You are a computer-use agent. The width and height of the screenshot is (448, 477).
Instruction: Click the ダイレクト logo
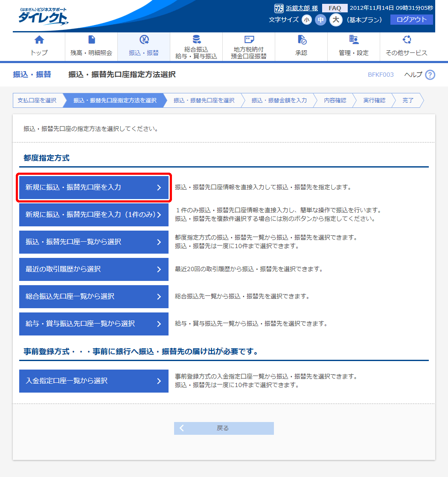tap(43, 17)
